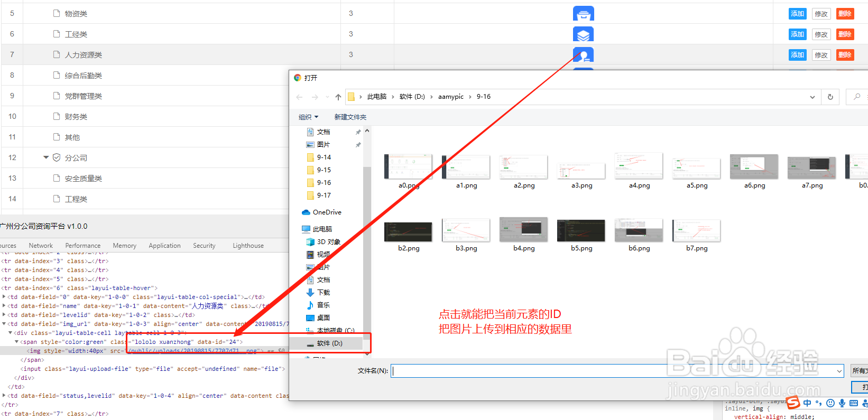
Task: Go up one folder level
Action: pyautogui.click(x=338, y=97)
